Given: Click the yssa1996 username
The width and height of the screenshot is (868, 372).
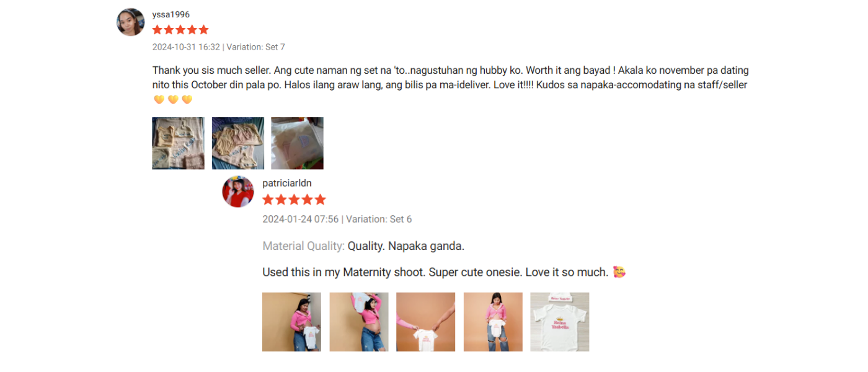Looking at the screenshot, I should (171, 14).
